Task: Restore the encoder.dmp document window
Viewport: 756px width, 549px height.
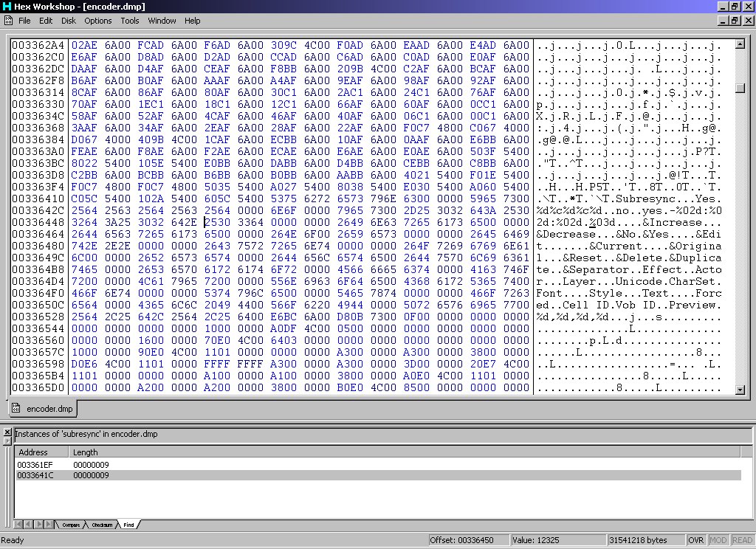Action: (735, 21)
